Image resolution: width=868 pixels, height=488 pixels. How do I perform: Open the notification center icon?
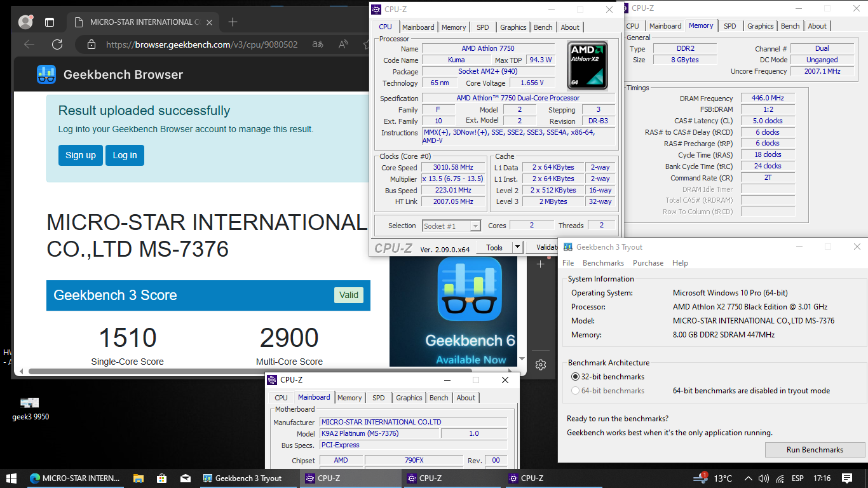(x=847, y=478)
